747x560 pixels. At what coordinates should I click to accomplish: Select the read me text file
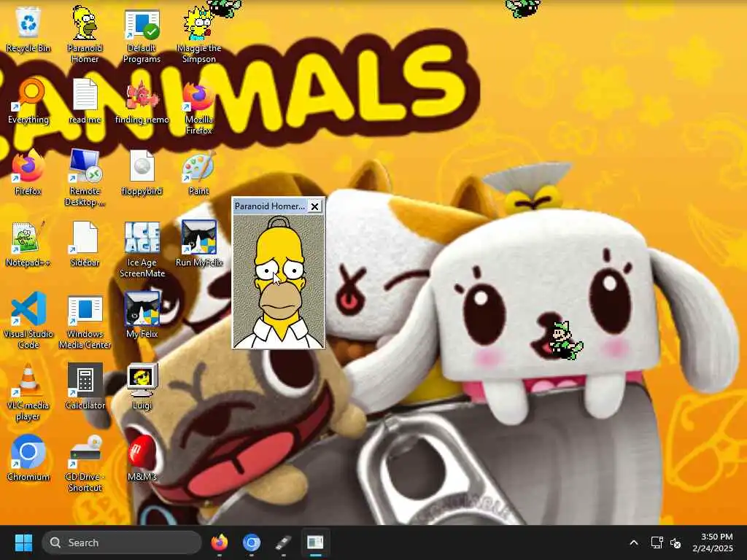[x=85, y=101]
